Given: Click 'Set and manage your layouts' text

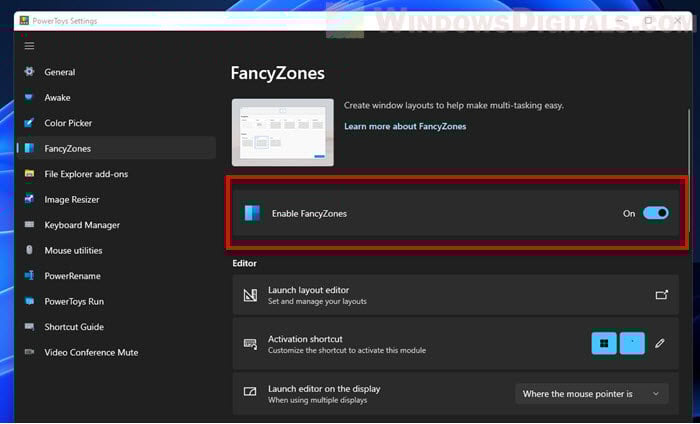Looking at the screenshot, I should [317, 301].
